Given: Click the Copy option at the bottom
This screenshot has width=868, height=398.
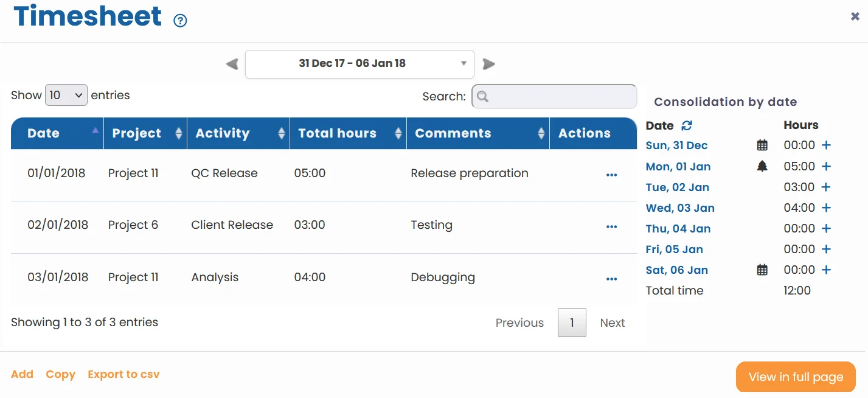Looking at the screenshot, I should click(60, 374).
